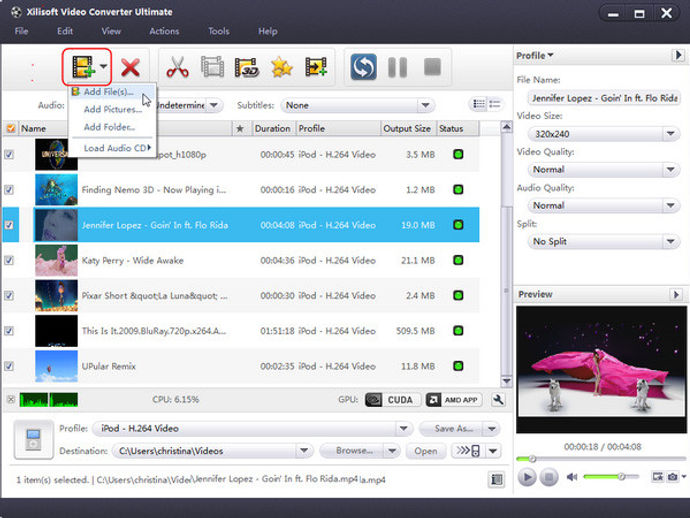Choose Add Folder from the dropdown menu
690x518 pixels.
click(x=109, y=127)
